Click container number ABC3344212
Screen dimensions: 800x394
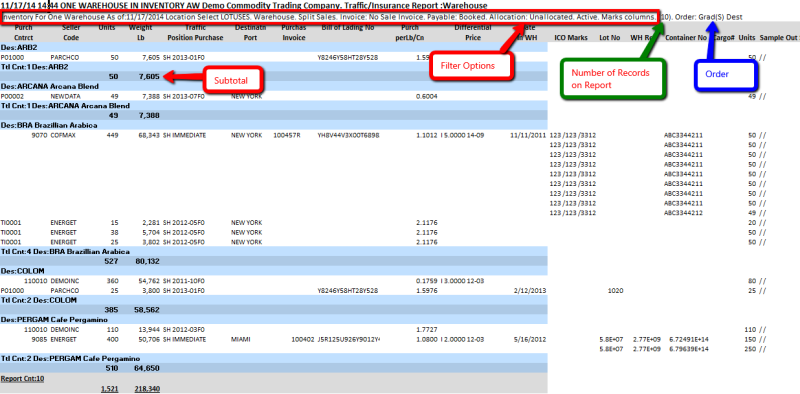click(684, 212)
